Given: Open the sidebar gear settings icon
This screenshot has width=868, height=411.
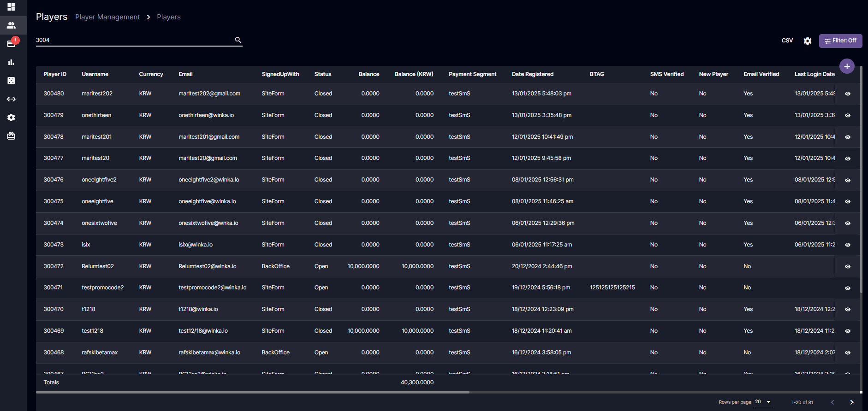Looking at the screenshot, I should (x=11, y=117).
